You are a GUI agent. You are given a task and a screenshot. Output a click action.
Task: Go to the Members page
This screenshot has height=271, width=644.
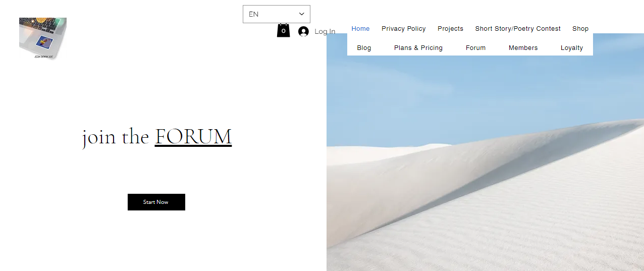pos(523,48)
